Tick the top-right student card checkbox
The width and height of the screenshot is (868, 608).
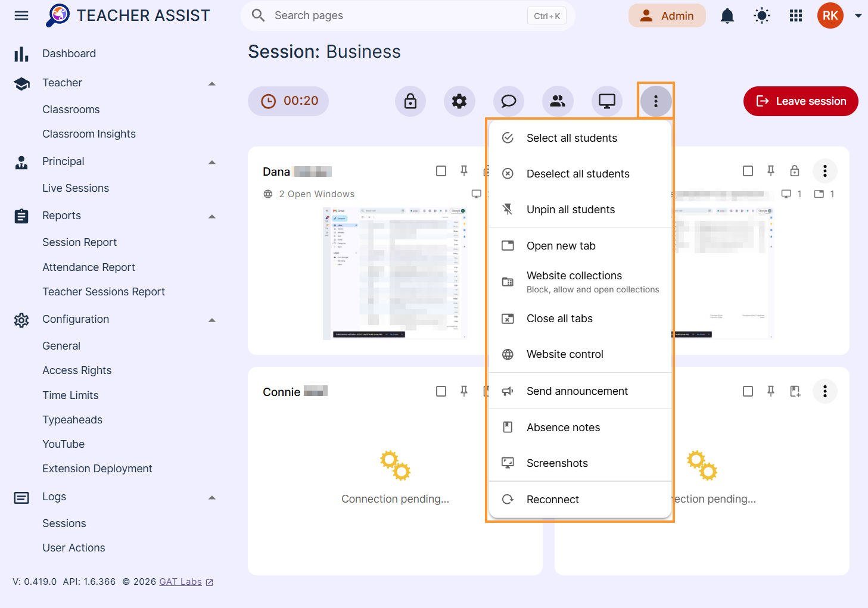click(748, 171)
